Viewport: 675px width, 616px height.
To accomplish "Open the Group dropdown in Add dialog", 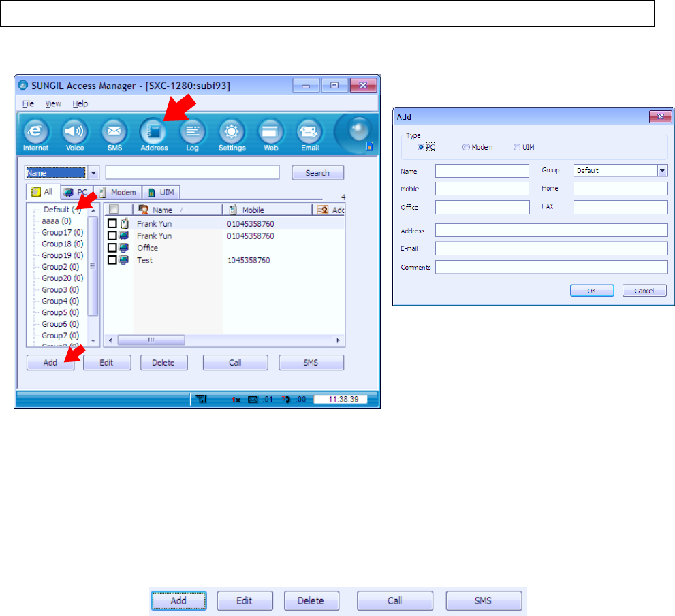I will coord(662,171).
